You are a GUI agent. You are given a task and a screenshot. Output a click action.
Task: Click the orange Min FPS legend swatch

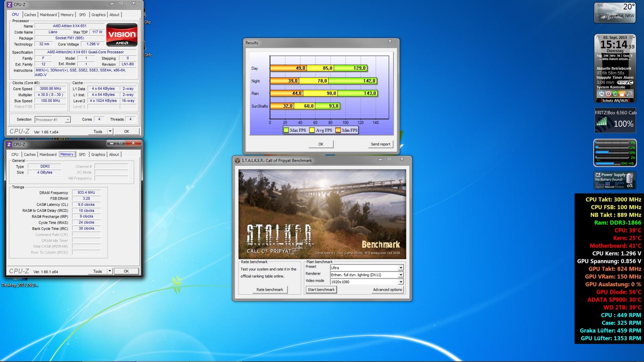tap(338, 130)
